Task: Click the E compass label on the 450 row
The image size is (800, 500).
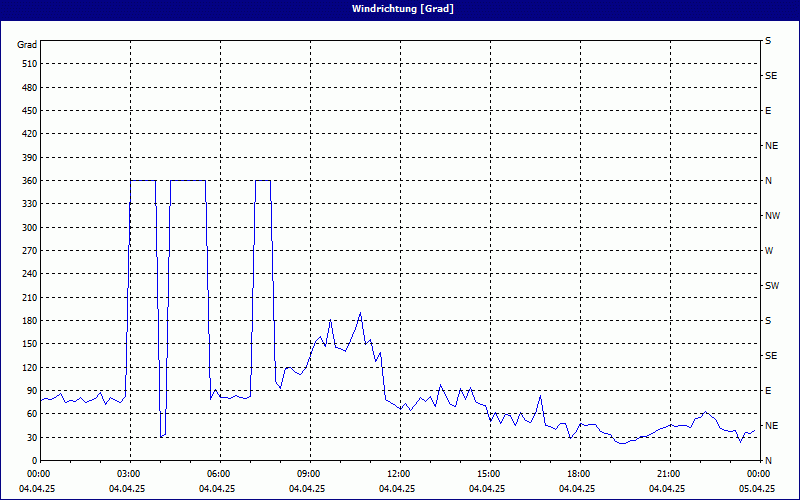Action: (768, 111)
